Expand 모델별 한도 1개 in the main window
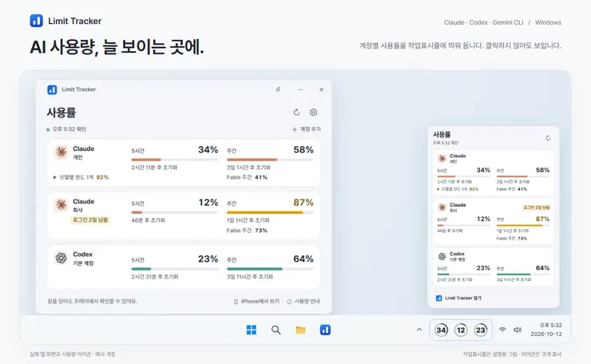This screenshot has height=364, width=591. (x=81, y=177)
